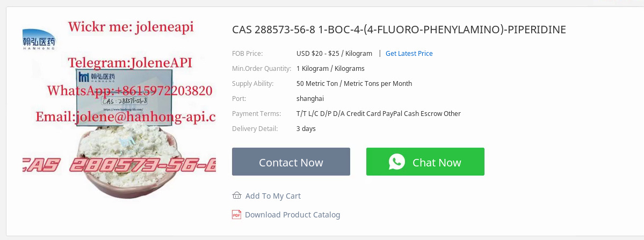Screen dimensions: 644x240
Task: Click the Telegram:JoleneAPI overlay text
Action: 130,63
